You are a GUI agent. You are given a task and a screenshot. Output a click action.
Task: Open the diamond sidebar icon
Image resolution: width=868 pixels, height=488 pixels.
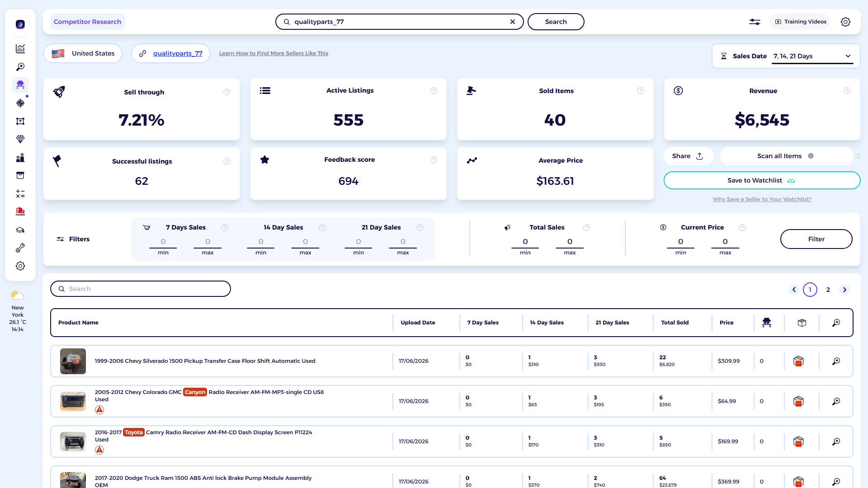tap(20, 139)
